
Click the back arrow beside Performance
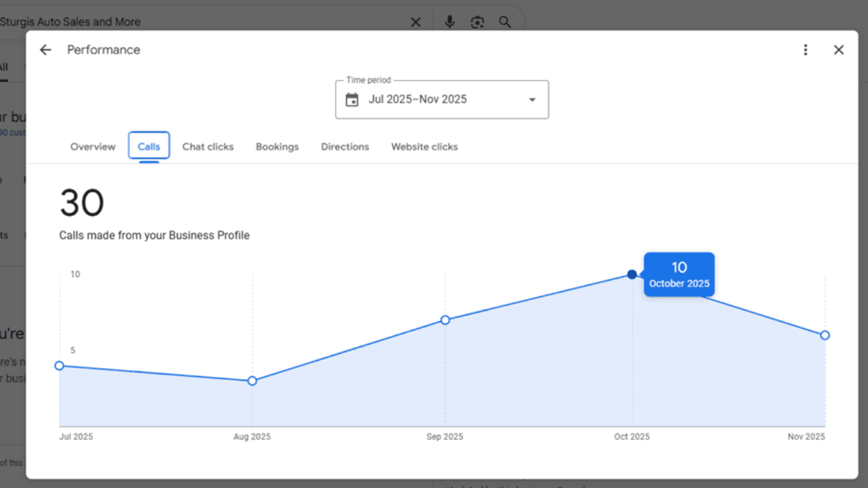point(45,50)
